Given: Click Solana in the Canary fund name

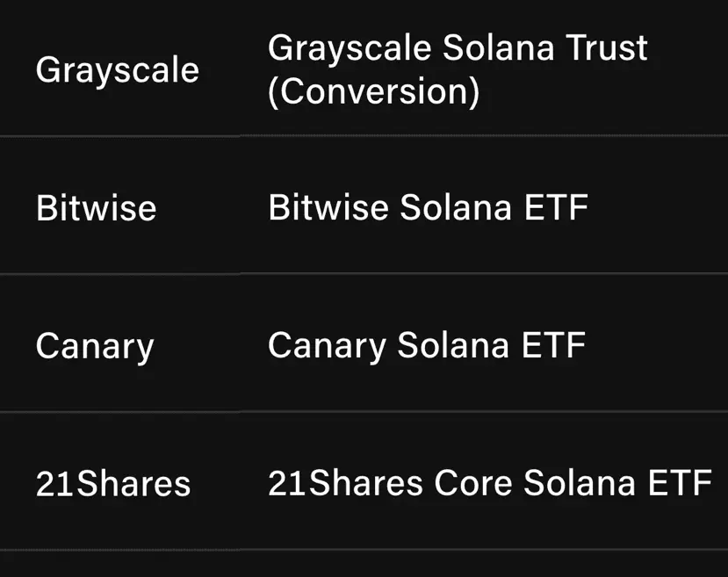Looking at the screenshot, I should pos(453,344).
